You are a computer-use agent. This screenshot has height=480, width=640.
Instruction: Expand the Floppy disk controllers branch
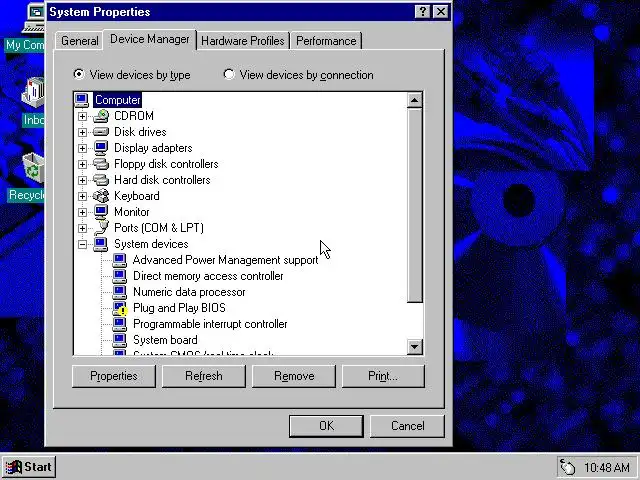tap(82, 164)
